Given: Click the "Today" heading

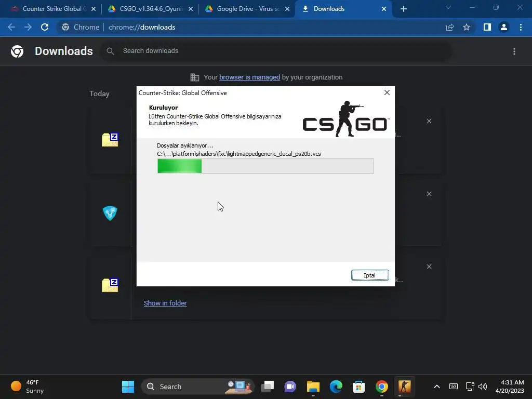Looking at the screenshot, I should click(x=99, y=94).
